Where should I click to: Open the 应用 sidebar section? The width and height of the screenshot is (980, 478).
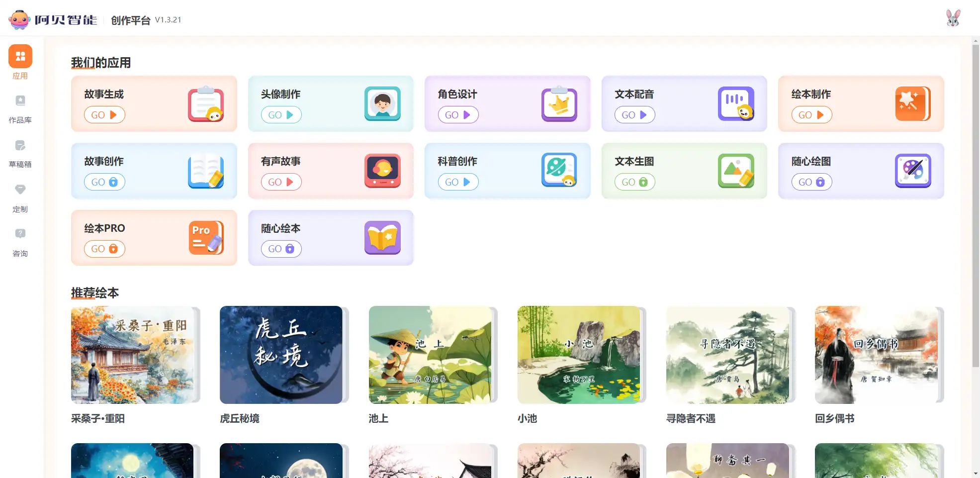20,62
